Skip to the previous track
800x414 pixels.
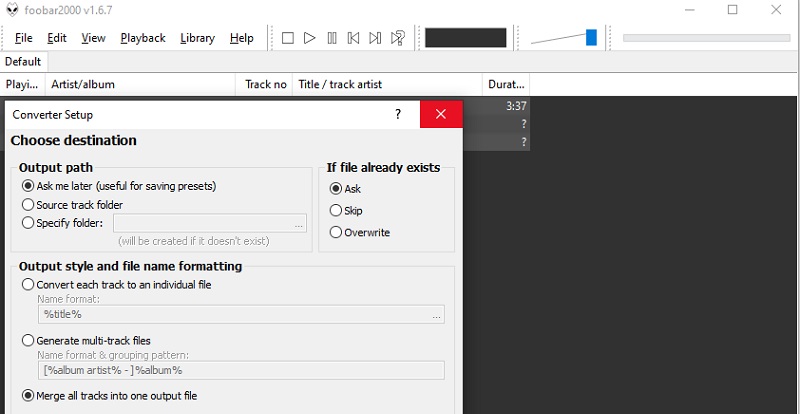coord(353,38)
